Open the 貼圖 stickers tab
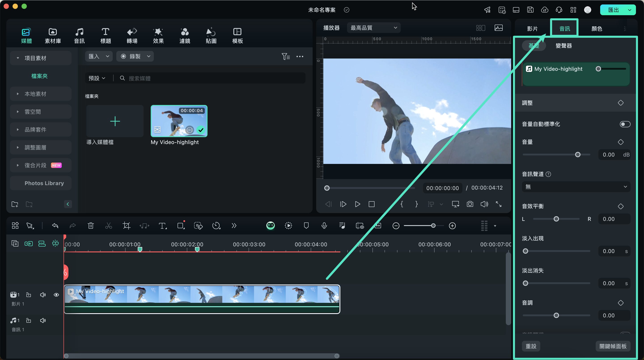644x360 pixels. [x=211, y=36]
